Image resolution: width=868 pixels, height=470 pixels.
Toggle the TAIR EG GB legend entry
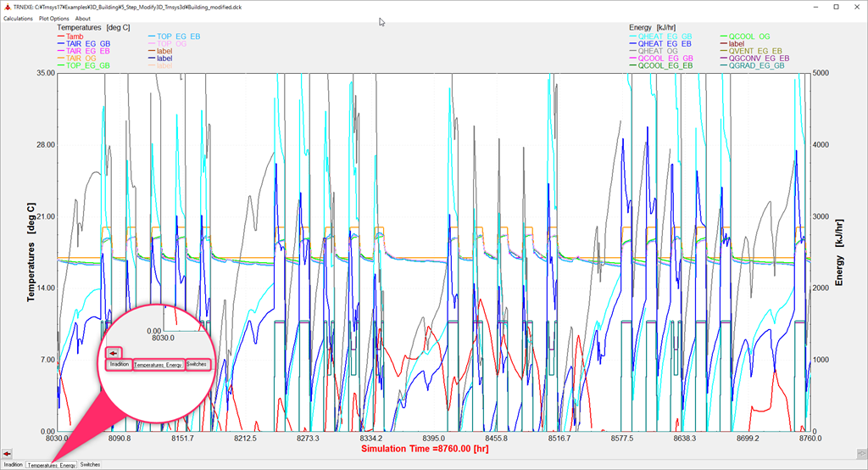[84, 44]
